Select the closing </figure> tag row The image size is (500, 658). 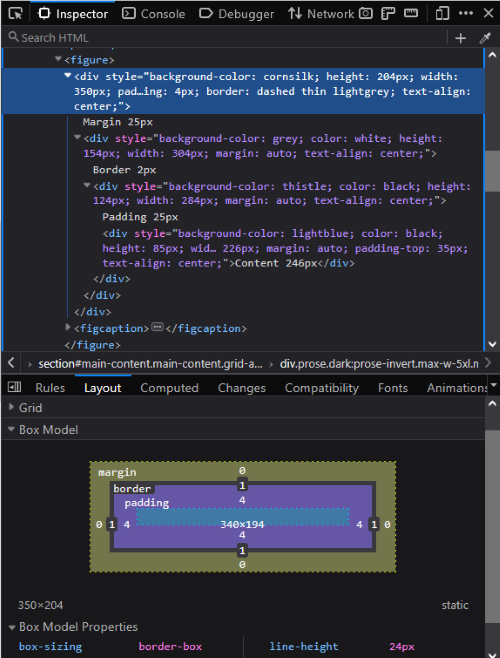(x=92, y=345)
